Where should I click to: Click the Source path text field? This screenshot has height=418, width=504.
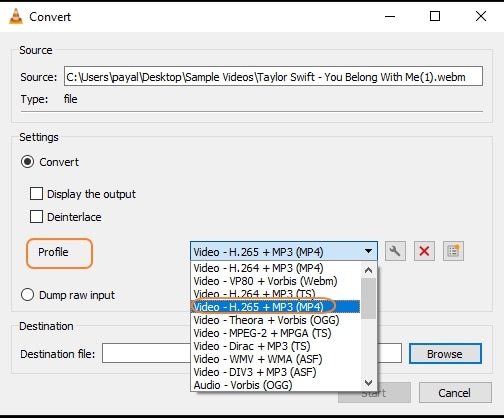[x=273, y=76]
